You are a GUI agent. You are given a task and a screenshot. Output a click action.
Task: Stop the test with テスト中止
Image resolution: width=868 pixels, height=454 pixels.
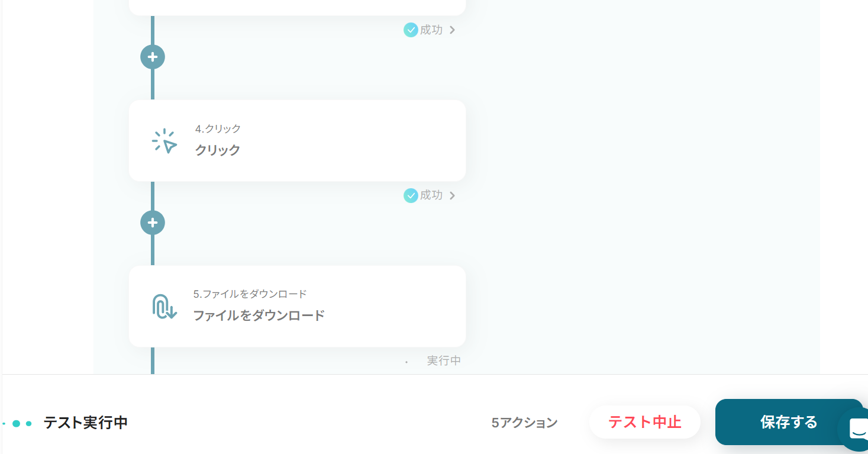coord(645,422)
